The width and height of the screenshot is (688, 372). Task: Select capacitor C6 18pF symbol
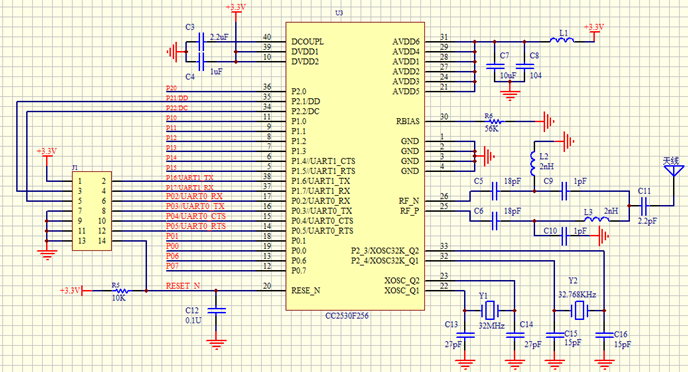pos(495,221)
